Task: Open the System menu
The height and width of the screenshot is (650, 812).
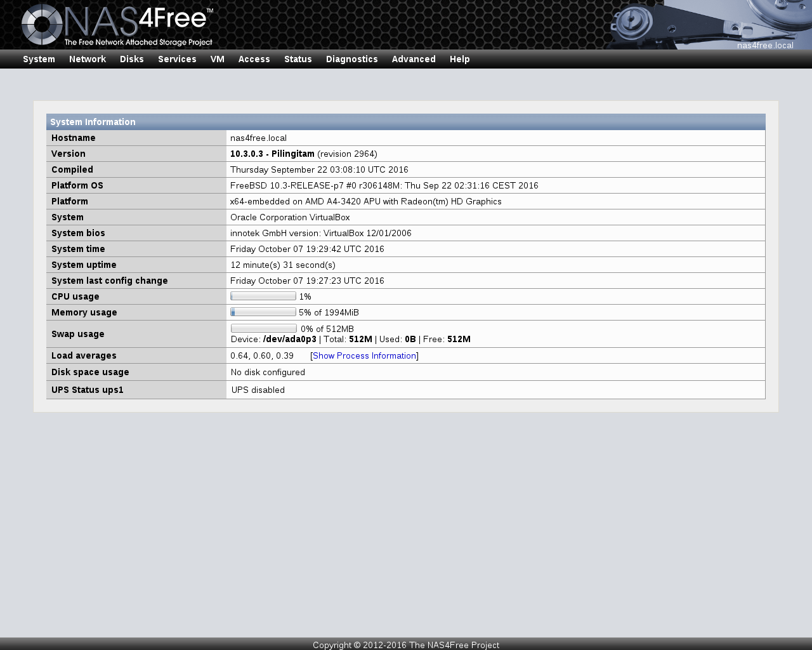Action: point(39,59)
